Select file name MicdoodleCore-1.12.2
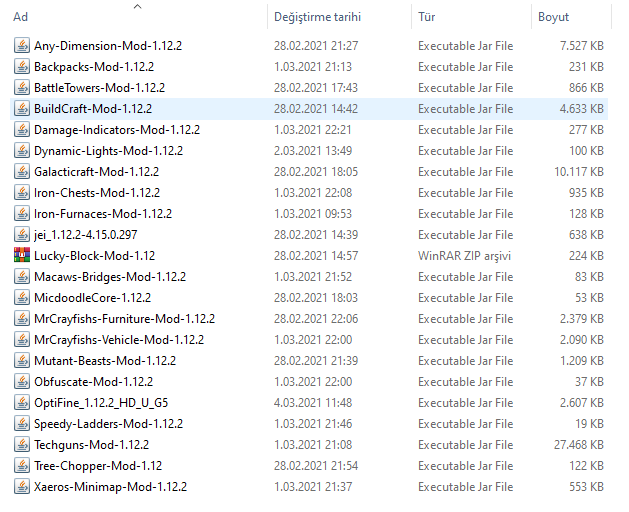 click(x=93, y=298)
